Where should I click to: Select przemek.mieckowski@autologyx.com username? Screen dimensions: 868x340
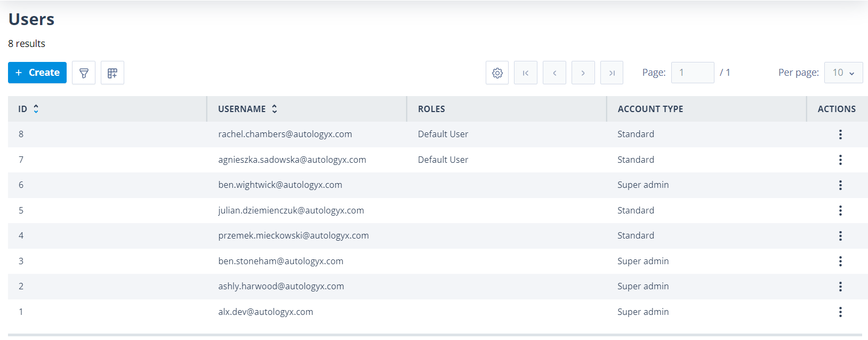pyautogui.click(x=293, y=235)
